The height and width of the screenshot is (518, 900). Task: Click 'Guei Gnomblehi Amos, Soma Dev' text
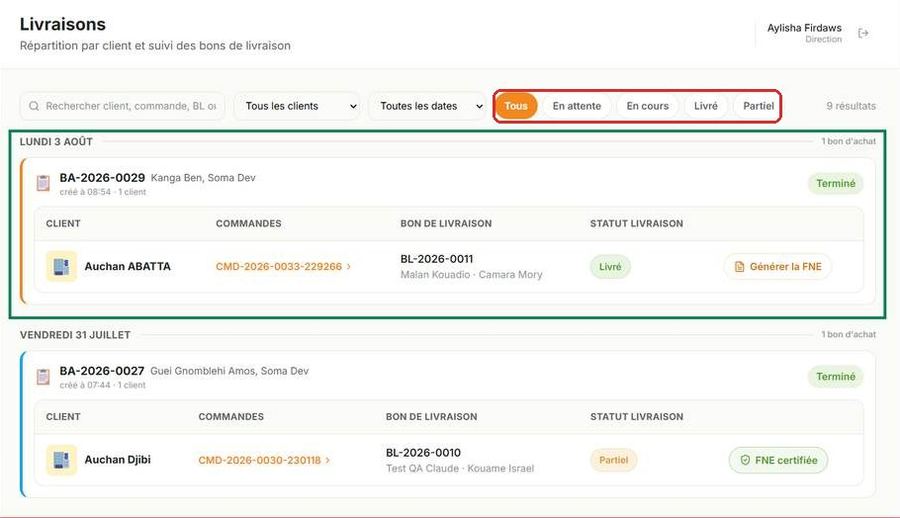coord(230,371)
